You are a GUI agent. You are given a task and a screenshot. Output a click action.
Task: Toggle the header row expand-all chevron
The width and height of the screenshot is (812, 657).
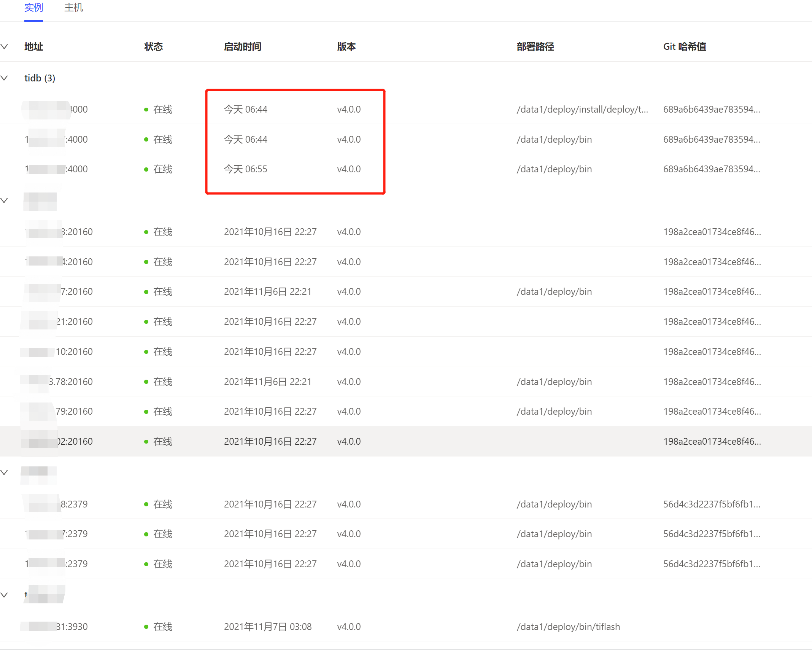click(5, 46)
